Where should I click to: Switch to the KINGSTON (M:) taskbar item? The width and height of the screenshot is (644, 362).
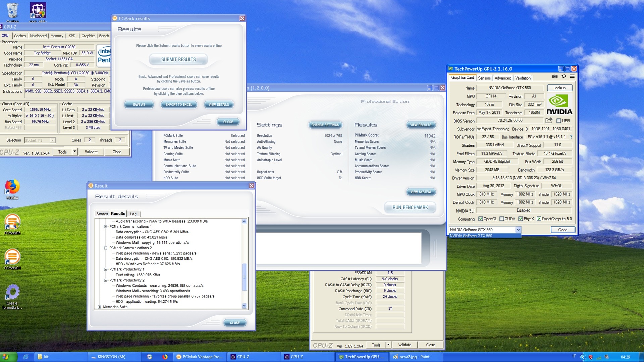(114, 357)
